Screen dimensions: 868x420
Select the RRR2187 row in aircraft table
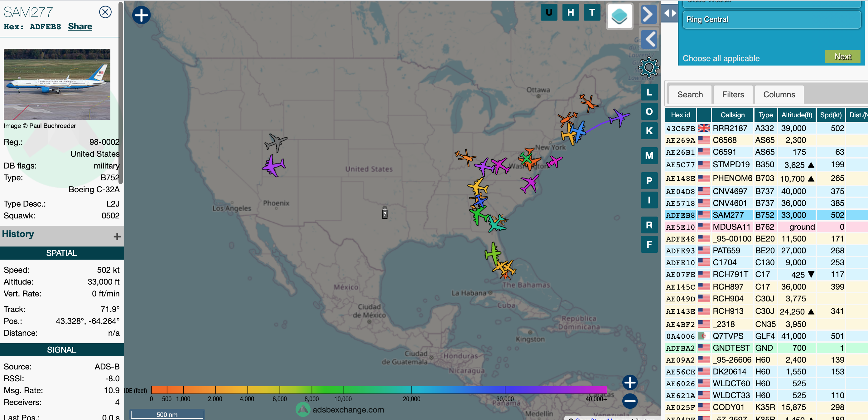tap(767, 129)
